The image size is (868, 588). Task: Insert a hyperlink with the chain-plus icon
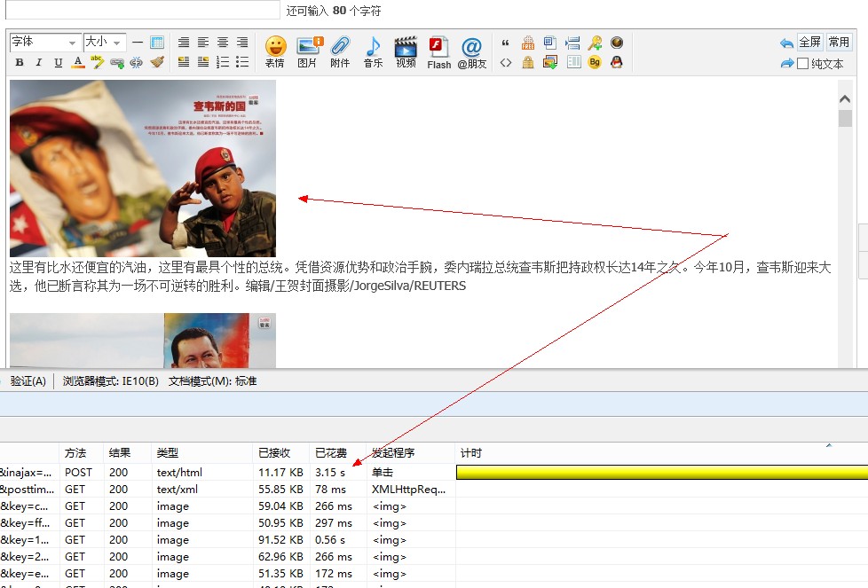pos(117,62)
